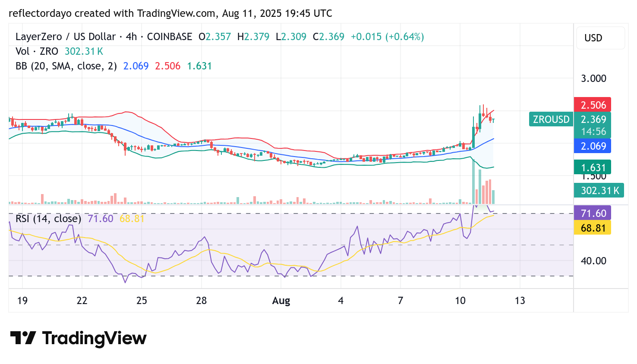Click the 2.506 value in BB legend
Image resolution: width=637 pixels, height=364 pixels.
pyautogui.click(x=167, y=66)
